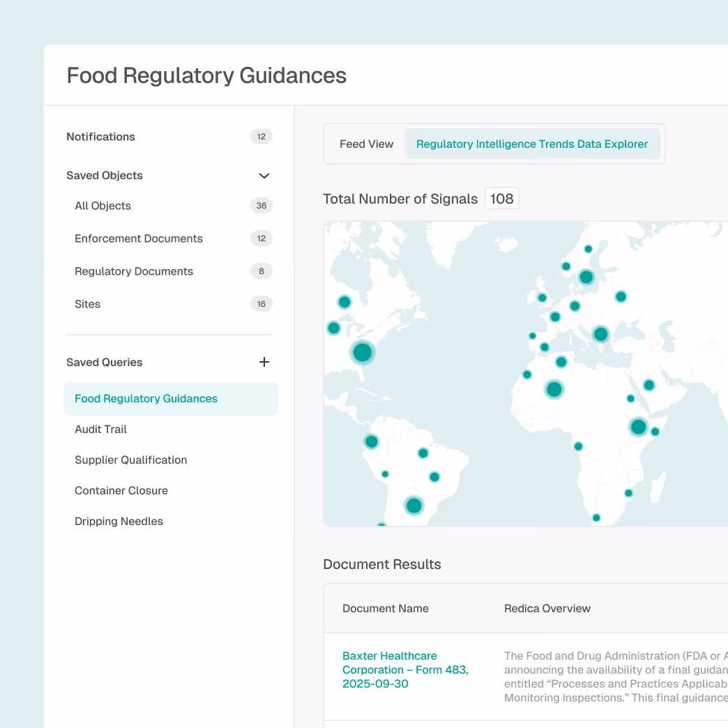The width and height of the screenshot is (728, 728).
Task: Open the Saved Queries section header
Action: pyautogui.click(x=104, y=362)
